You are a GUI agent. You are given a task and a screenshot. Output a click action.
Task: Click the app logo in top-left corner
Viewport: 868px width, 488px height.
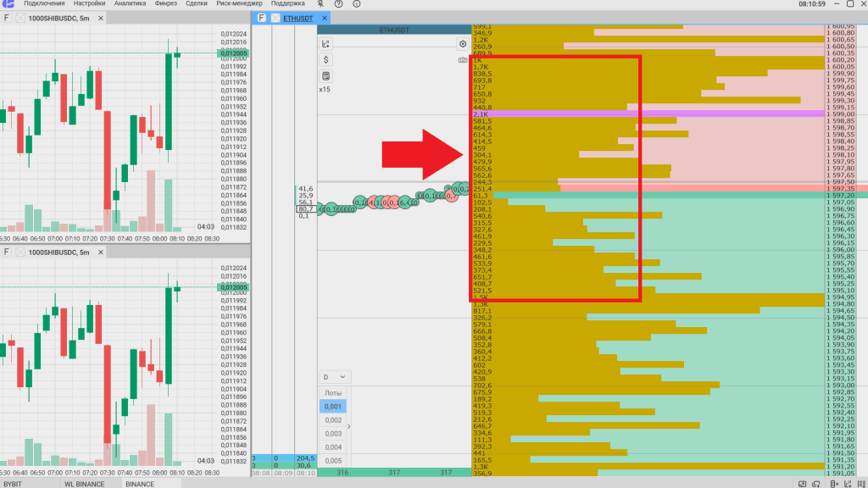[x=8, y=3]
